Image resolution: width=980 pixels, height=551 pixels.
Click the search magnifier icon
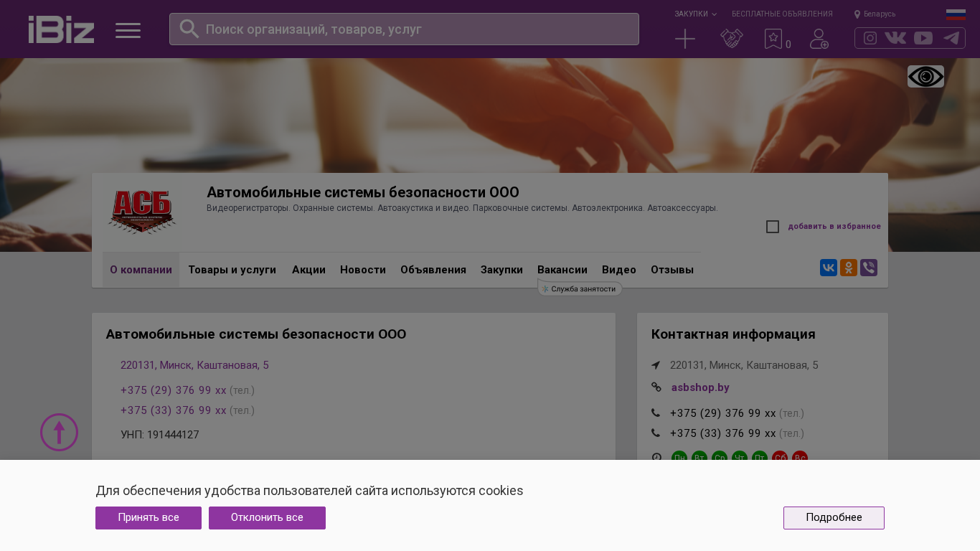(189, 29)
